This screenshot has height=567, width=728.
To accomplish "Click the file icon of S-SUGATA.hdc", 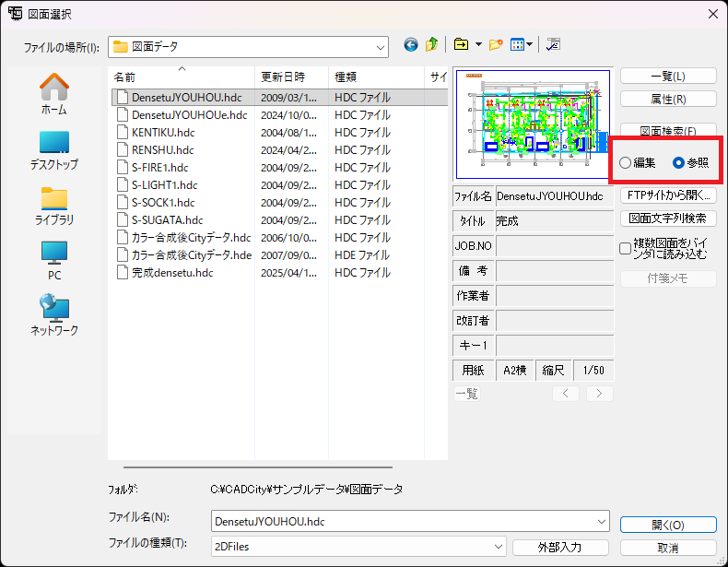I will click(123, 220).
